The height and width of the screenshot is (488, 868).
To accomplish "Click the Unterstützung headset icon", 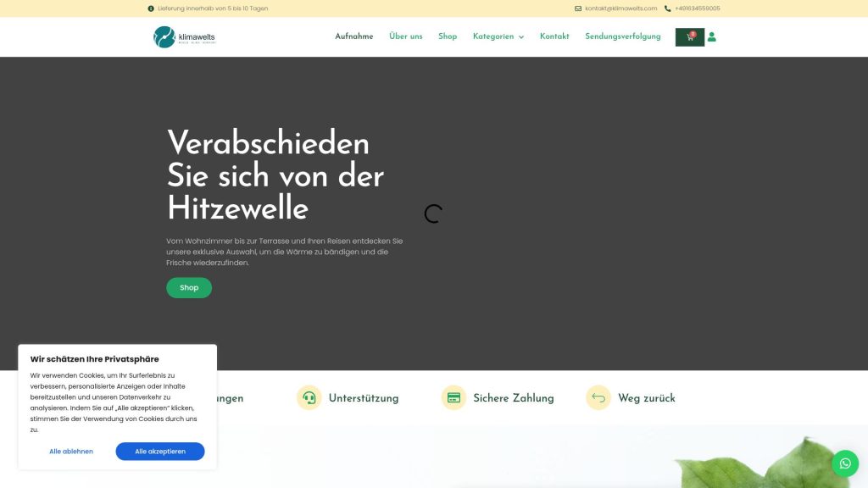I will (309, 398).
